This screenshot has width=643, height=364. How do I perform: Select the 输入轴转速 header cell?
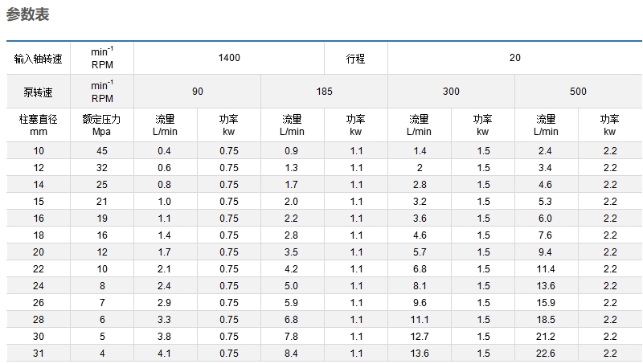pos(38,58)
